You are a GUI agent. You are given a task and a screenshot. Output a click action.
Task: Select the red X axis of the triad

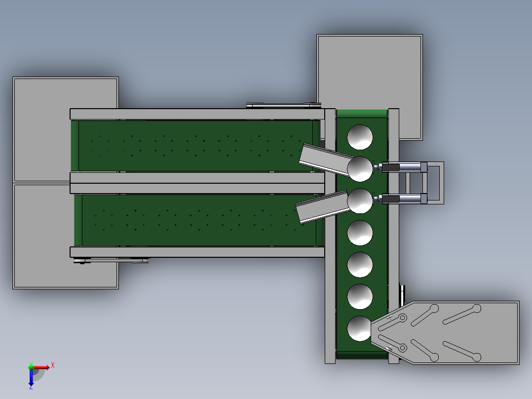[x=41, y=367]
